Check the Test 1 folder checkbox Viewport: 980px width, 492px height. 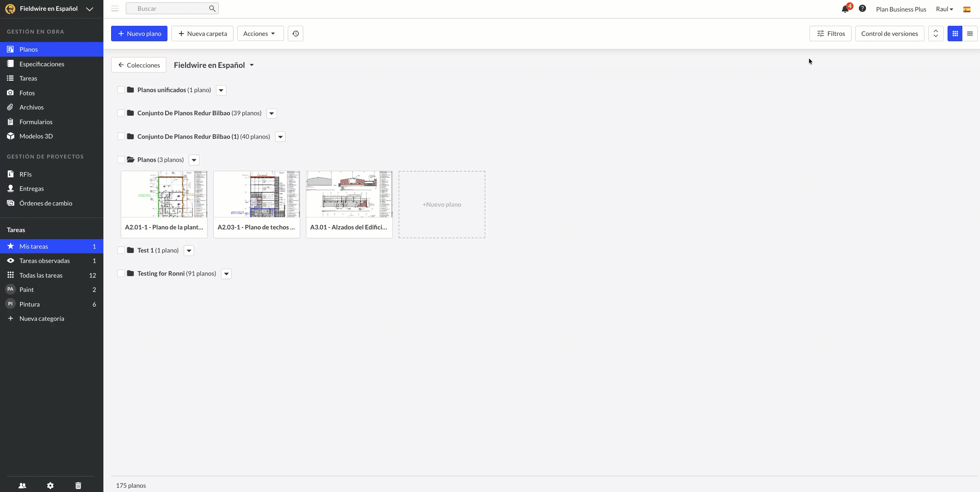point(121,250)
